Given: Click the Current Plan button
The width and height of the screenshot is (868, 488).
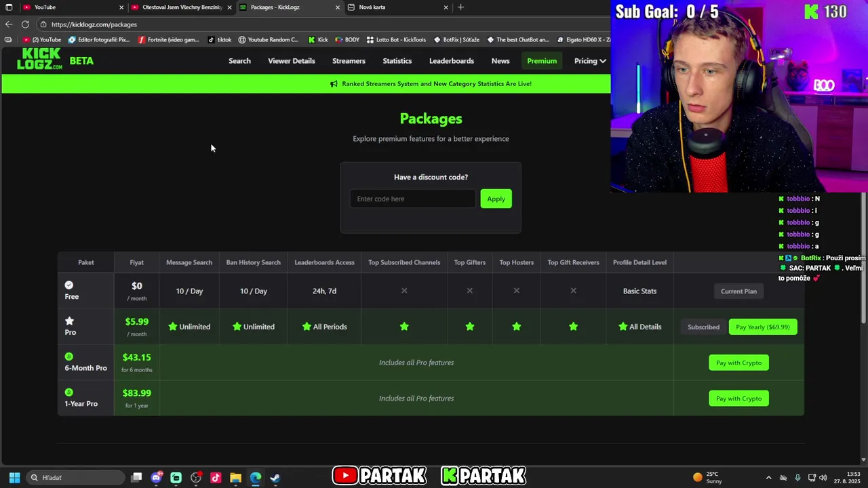Looking at the screenshot, I should click(738, 291).
